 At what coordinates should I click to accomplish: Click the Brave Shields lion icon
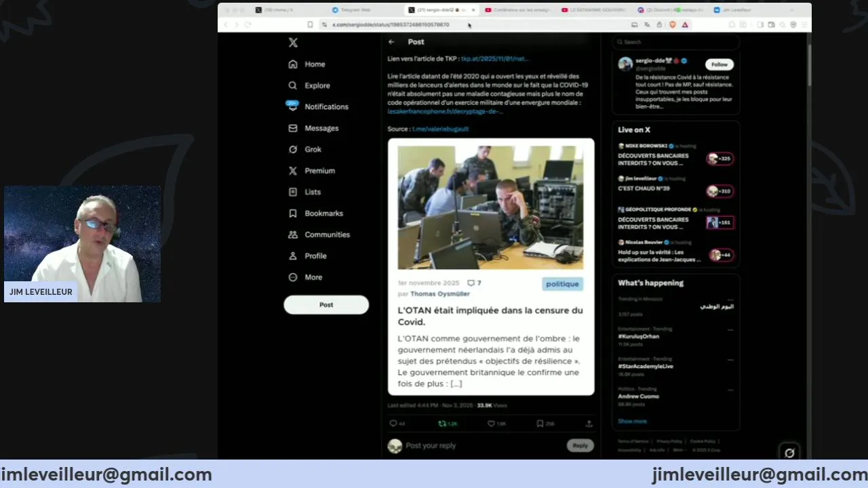[672, 24]
